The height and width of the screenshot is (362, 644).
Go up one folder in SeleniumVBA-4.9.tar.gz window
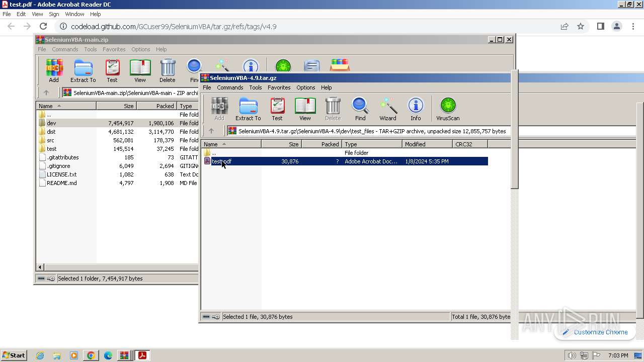(x=211, y=131)
